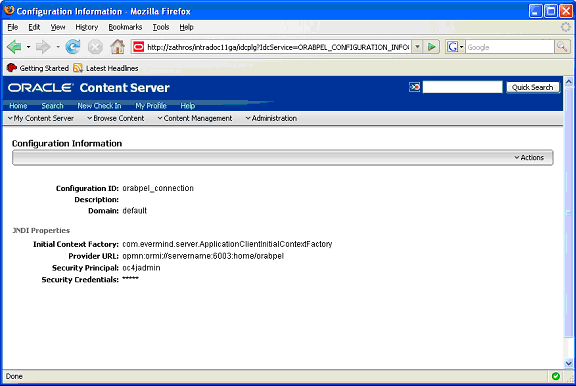The image size is (576, 386).
Task: Click the Configuration Information page heading
Action: click(x=67, y=143)
